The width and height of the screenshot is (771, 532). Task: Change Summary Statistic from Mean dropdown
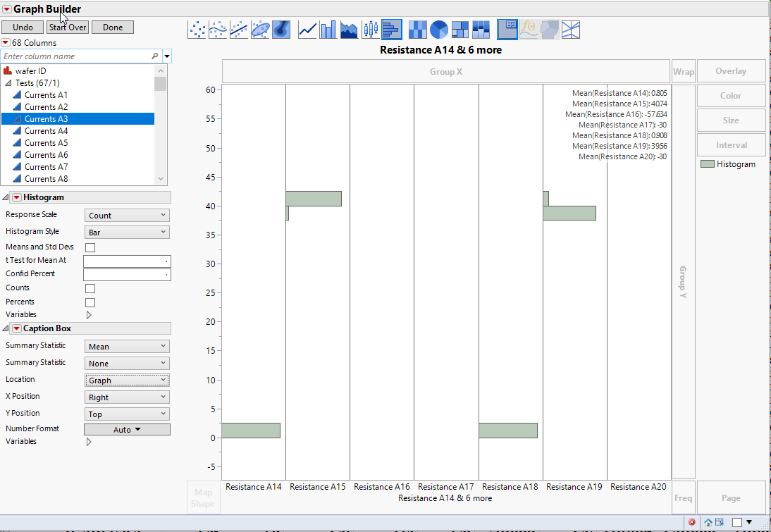pos(126,345)
